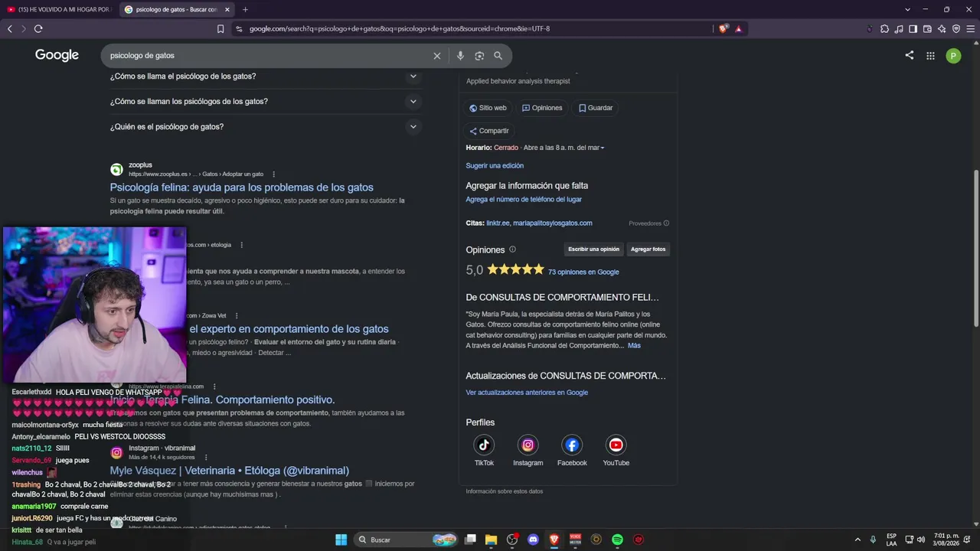Viewport: 980px width, 551px height.
Task: Open the Brave playlist music icon
Action: pos(899,29)
